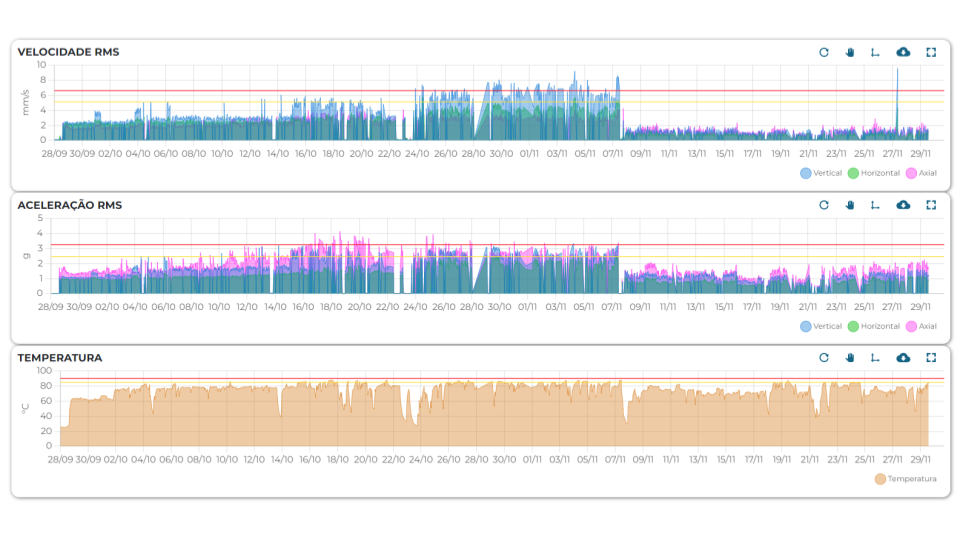Toggle Axial series in Aceleração RMS legend

(921, 326)
